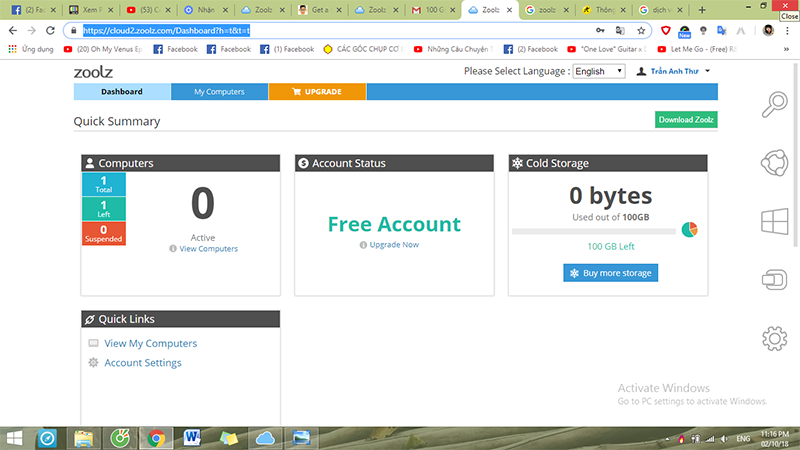Show more bookmarks with the chevron
This screenshot has height=450, width=800.
pyautogui.click(x=786, y=49)
